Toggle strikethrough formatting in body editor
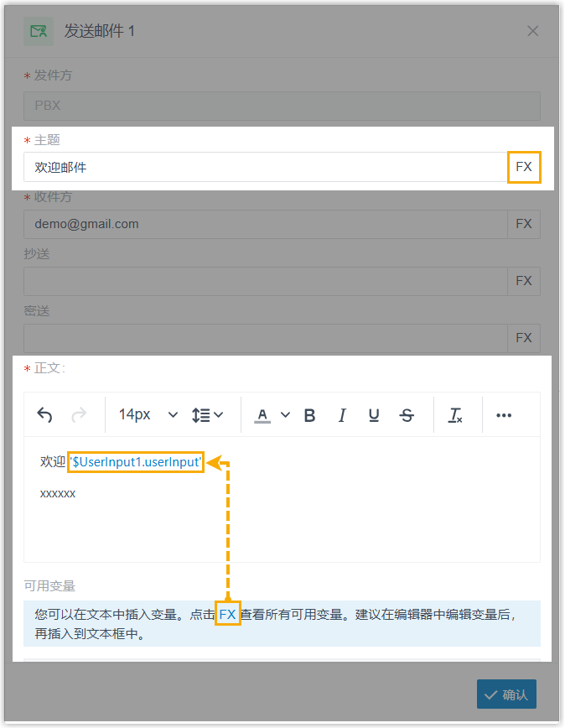565x728 pixels. [x=407, y=415]
